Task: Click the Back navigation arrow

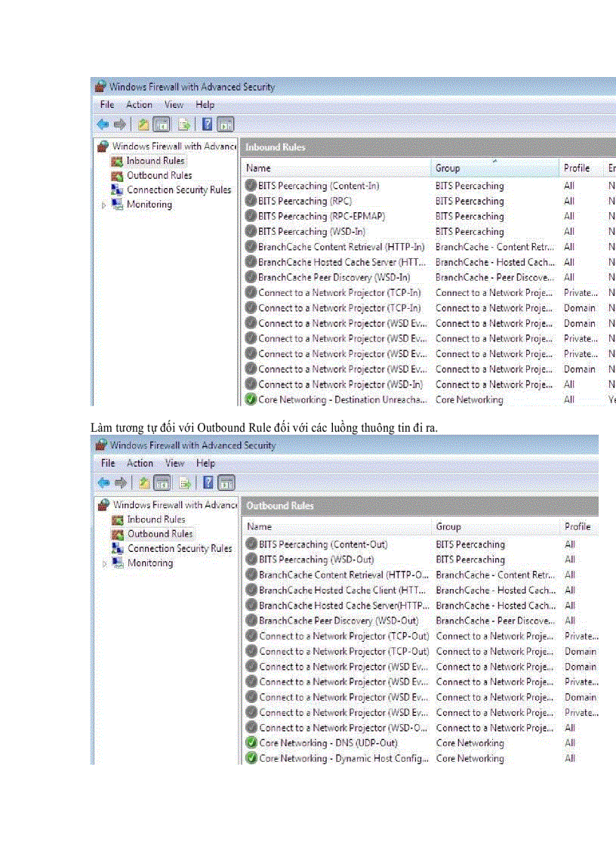Action: [103, 124]
